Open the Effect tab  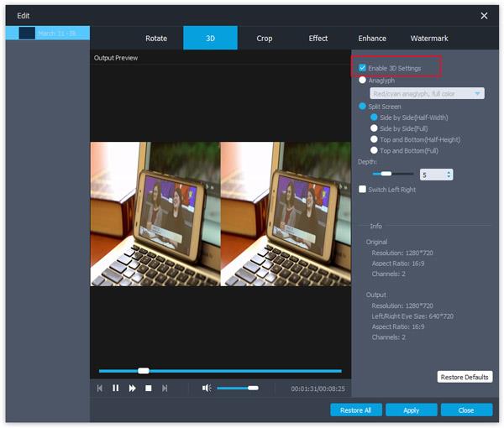pyautogui.click(x=318, y=39)
